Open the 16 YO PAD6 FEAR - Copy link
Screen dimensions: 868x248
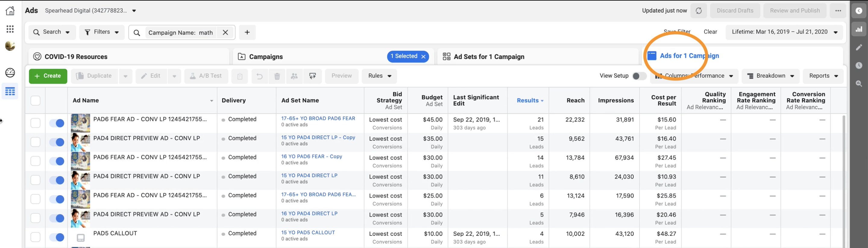point(312,157)
